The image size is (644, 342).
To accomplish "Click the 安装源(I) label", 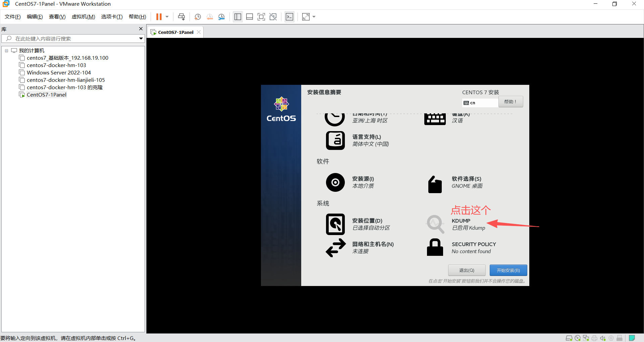I will point(363,179).
